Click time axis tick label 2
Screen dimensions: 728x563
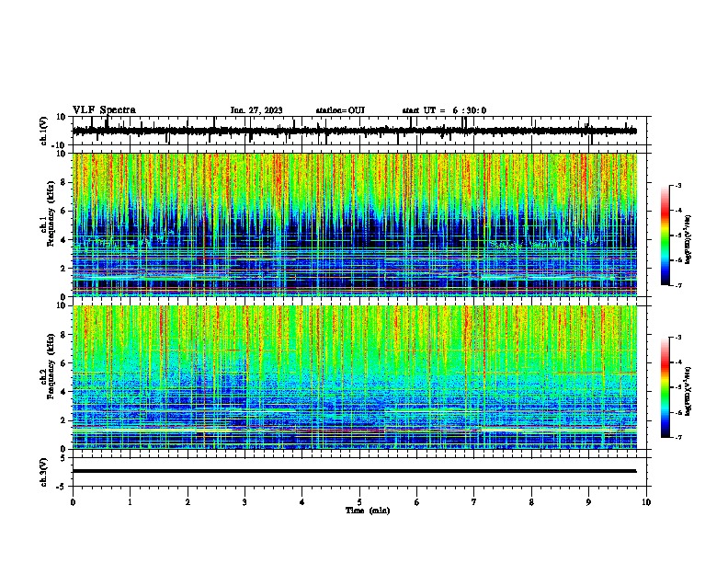pos(188,502)
